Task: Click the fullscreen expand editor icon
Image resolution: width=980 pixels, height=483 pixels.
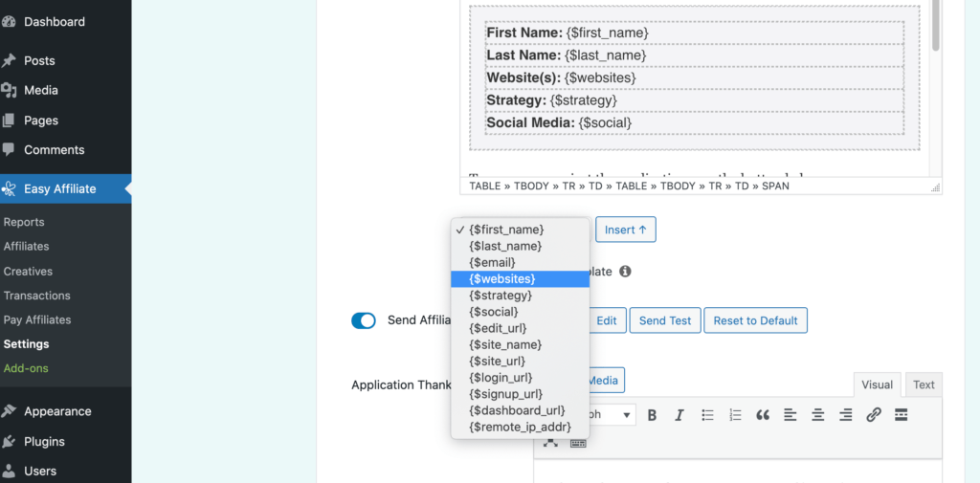Action: coord(550,443)
